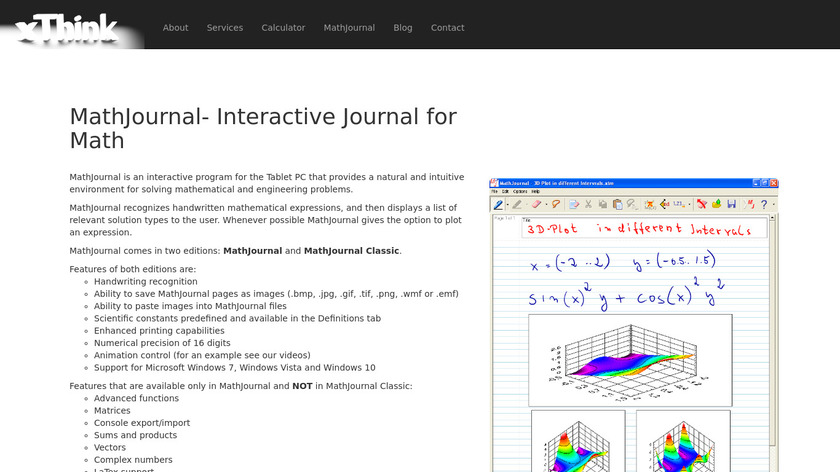Open the Services navigation item
840x472 pixels.
225,28
